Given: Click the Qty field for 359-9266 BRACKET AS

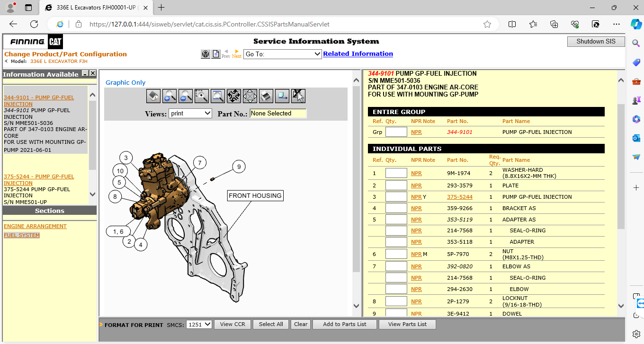Looking at the screenshot, I should tap(396, 208).
